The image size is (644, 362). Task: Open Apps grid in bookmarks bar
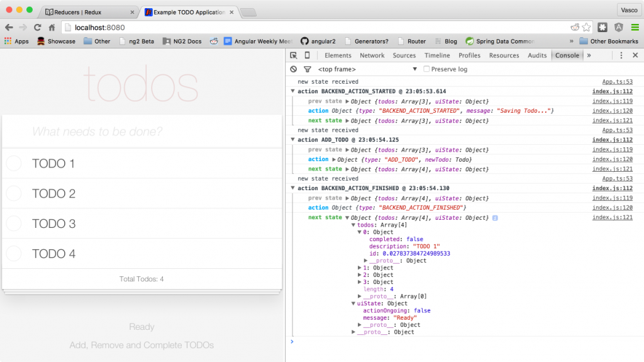tap(16, 41)
